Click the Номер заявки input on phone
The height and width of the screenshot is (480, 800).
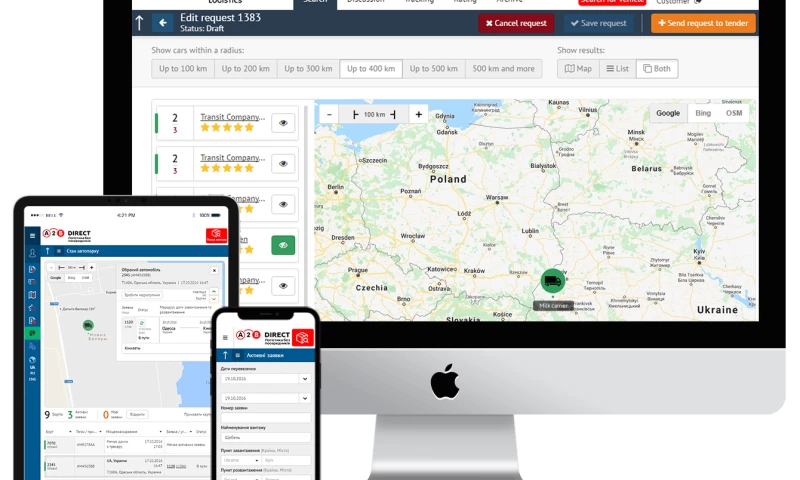click(266, 418)
